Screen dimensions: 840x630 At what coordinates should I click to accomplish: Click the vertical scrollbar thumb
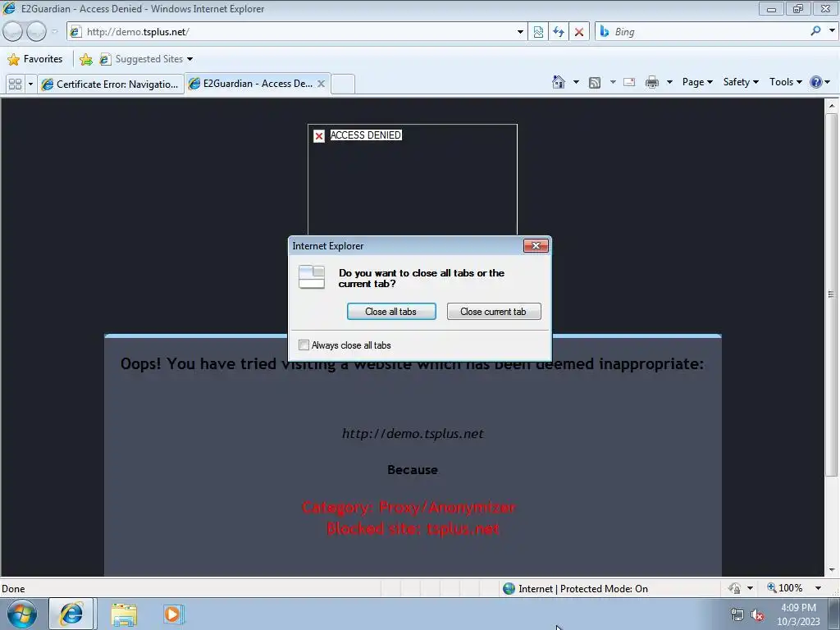832,294
